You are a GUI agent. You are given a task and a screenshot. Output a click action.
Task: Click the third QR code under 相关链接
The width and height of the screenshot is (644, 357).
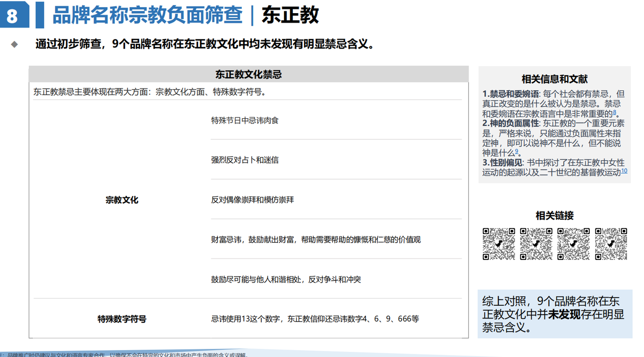click(573, 244)
